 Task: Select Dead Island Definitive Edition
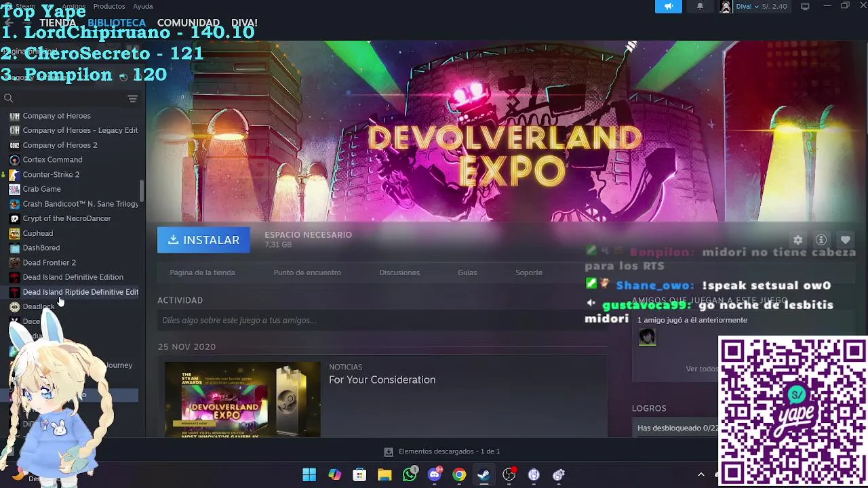(x=73, y=277)
